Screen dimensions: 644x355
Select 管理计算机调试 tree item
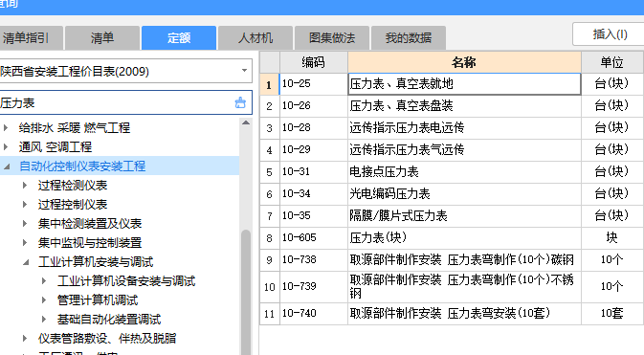[x=98, y=300]
